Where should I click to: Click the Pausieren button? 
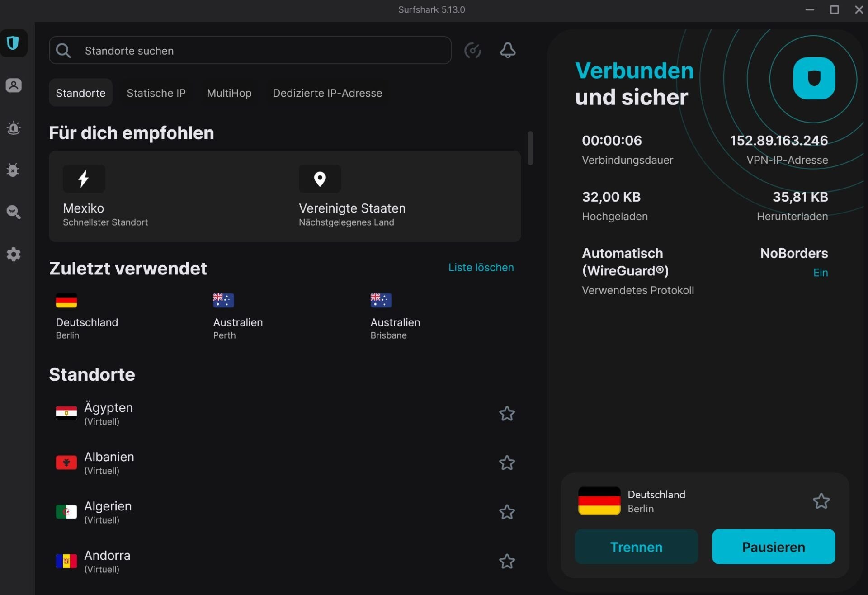pos(774,547)
